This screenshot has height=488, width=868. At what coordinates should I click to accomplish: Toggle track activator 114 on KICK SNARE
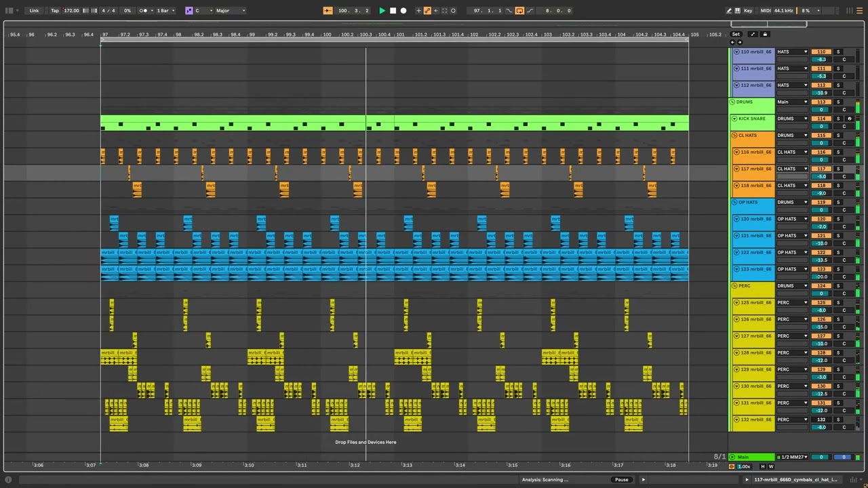[821, 119]
